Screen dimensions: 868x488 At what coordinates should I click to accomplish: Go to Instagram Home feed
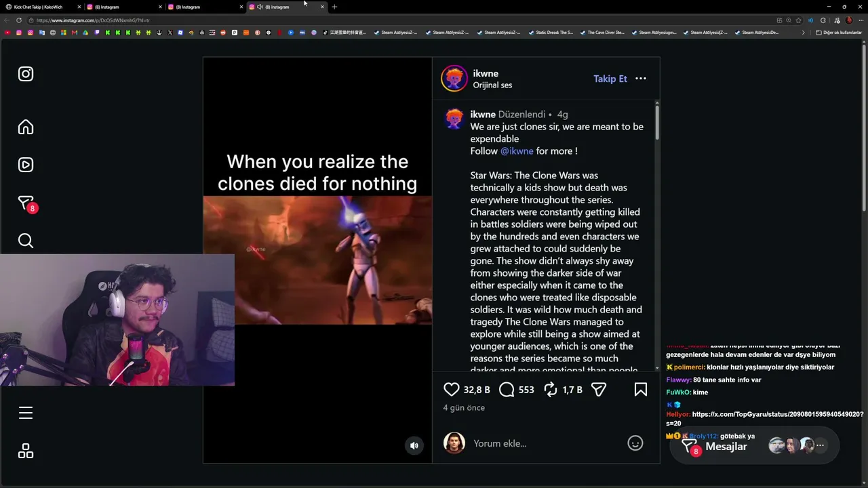(x=26, y=127)
